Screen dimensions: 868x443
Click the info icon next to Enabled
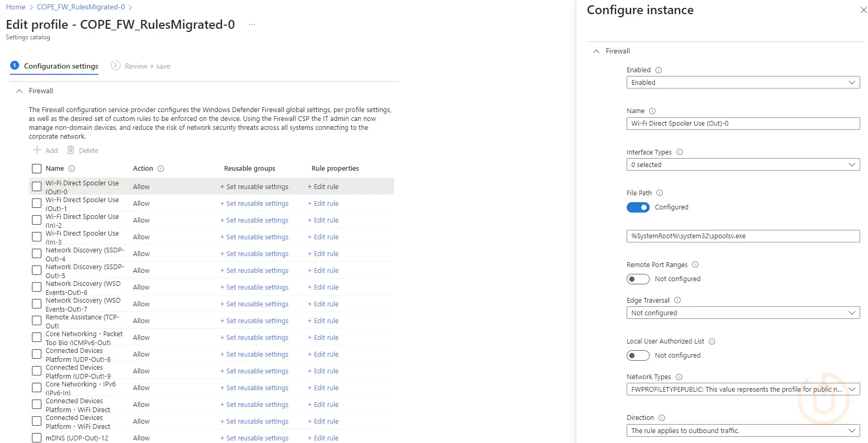click(659, 70)
